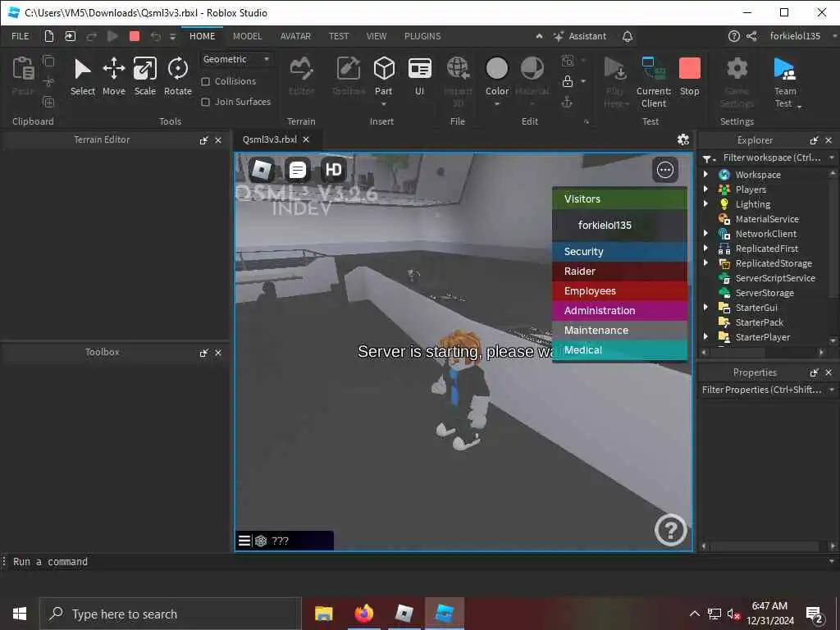
Task: Open the Assistant panel
Action: click(x=580, y=36)
